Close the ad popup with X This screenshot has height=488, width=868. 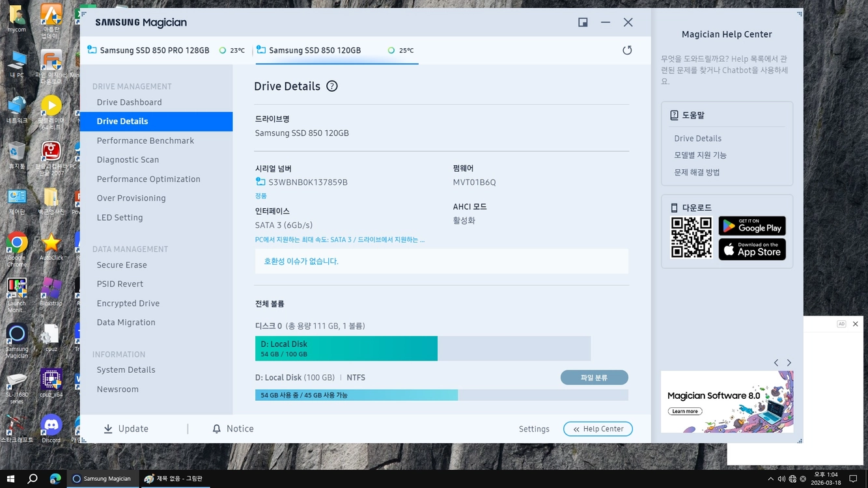click(x=856, y=324)
